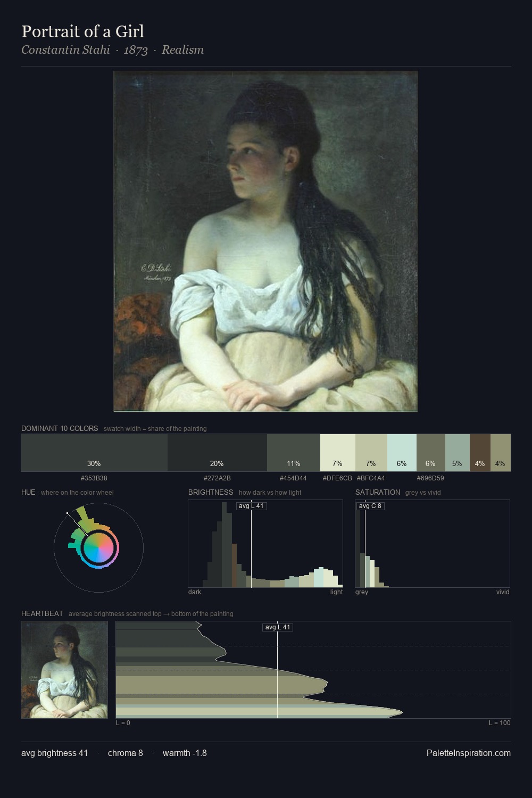Click the hex label '#353B38'

(94, 478)
